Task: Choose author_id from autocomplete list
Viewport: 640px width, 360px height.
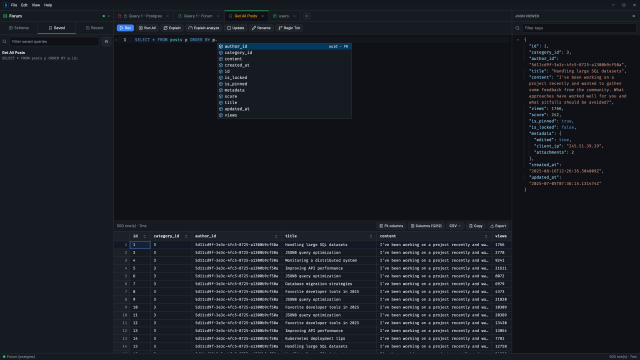Action: coord(284,46)
